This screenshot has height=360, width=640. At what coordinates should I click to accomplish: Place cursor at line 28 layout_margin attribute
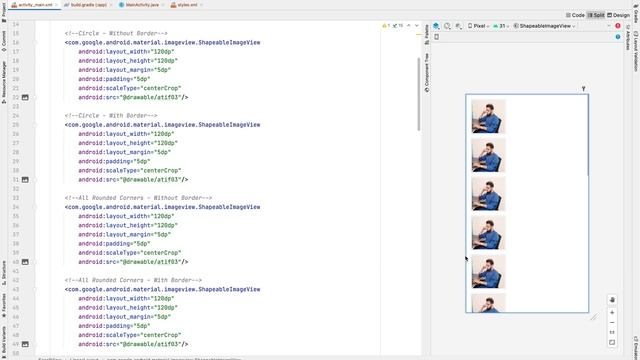pos(124,152)
